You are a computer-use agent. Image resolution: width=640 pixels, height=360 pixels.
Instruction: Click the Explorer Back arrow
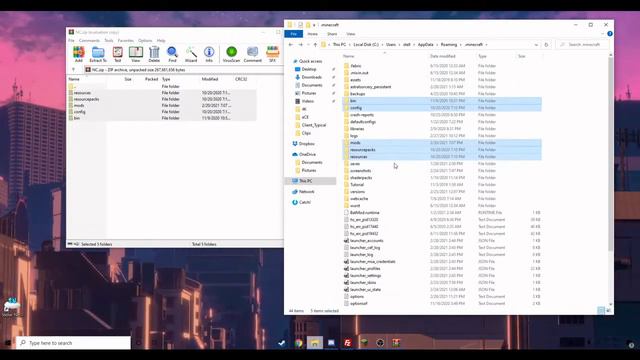pos(291,44)
